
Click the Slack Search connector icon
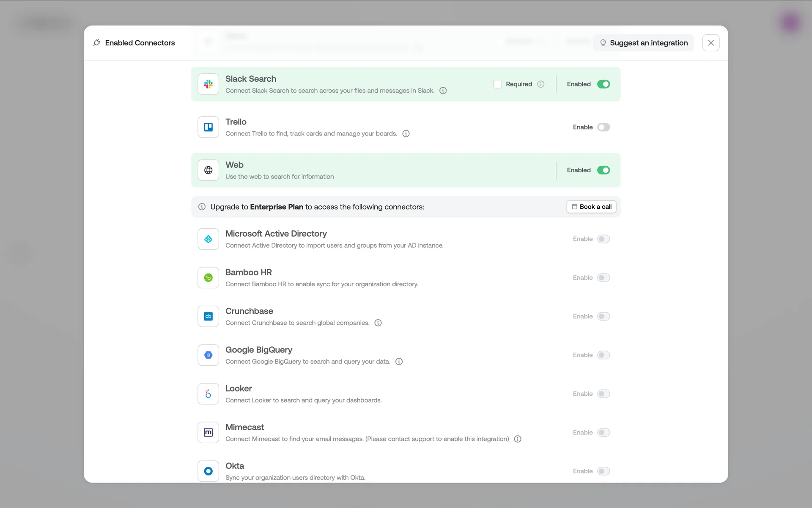(x=208, y=84)
